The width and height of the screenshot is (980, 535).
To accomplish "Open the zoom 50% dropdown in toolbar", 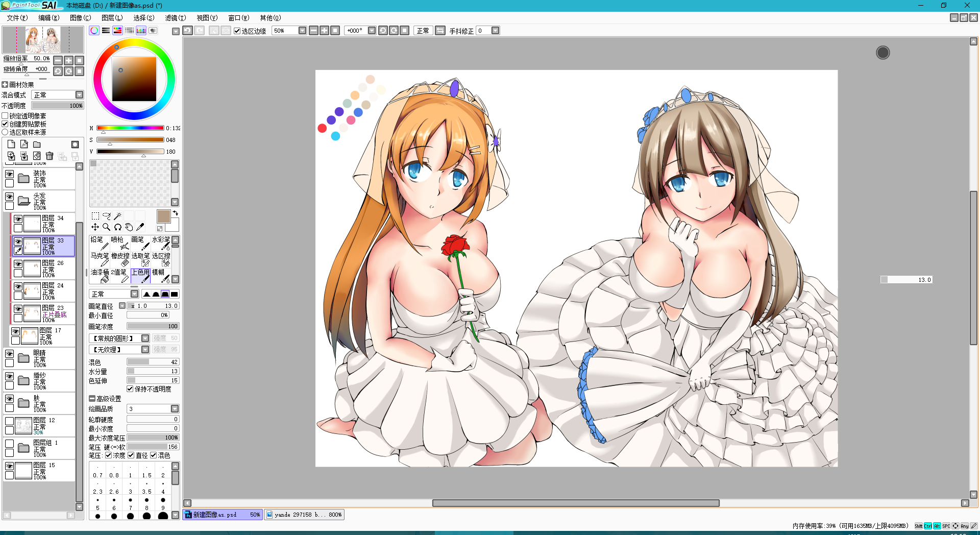I will click(x=302, y=31).
